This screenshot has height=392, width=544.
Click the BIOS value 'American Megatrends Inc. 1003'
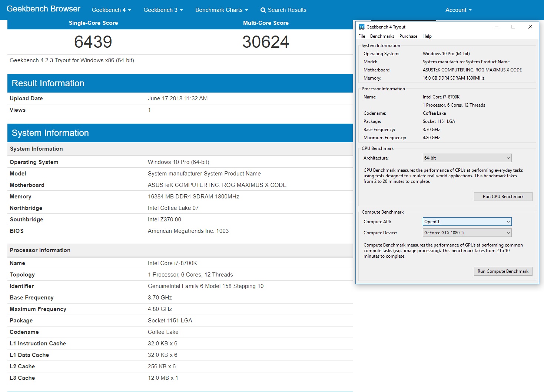coord(188,231)
